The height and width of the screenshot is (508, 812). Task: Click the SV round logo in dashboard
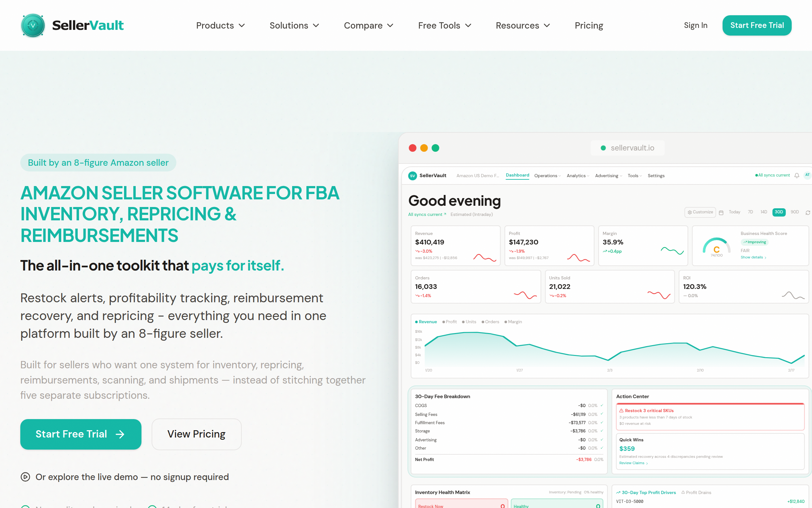pos(412,176)
